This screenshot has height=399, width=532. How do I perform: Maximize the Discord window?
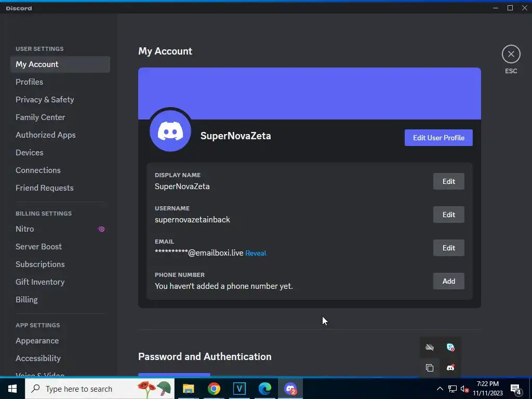pos(510,8)
